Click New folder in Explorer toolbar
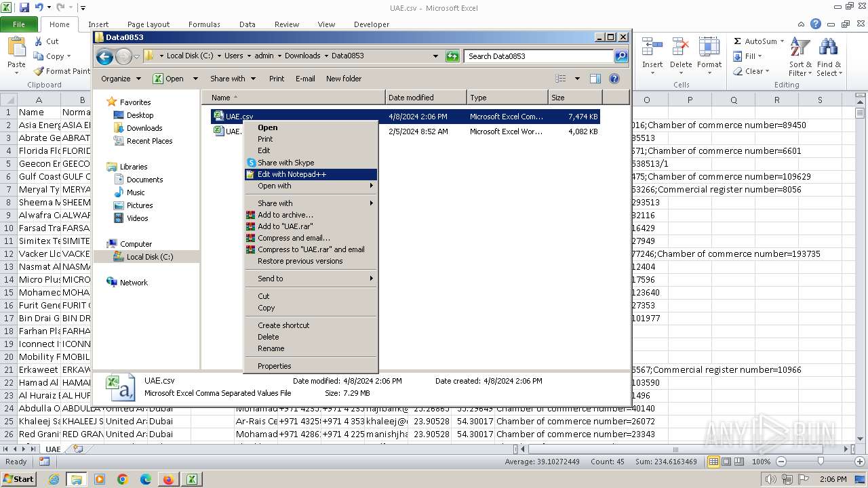868x488 pixels. [x=344, y=79]
